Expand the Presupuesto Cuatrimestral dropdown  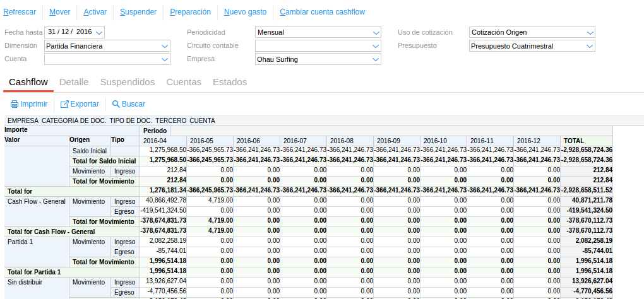(x=590, y=46)
